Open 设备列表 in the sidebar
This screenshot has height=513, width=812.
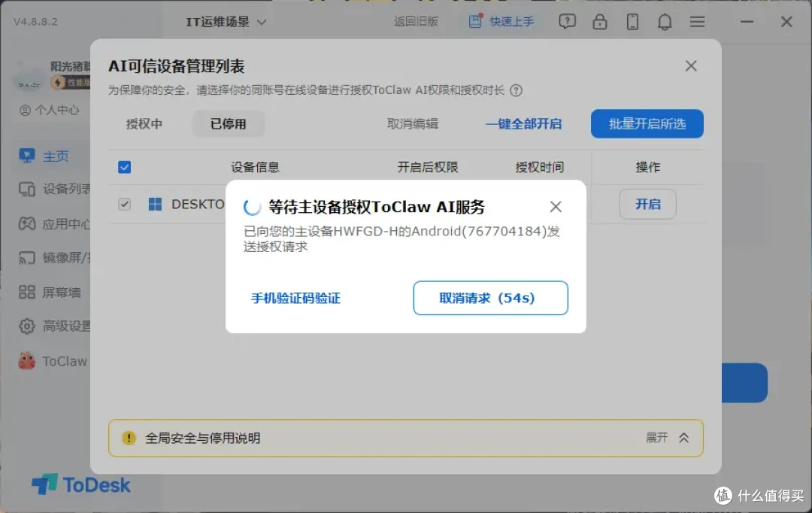click(54, 189)
